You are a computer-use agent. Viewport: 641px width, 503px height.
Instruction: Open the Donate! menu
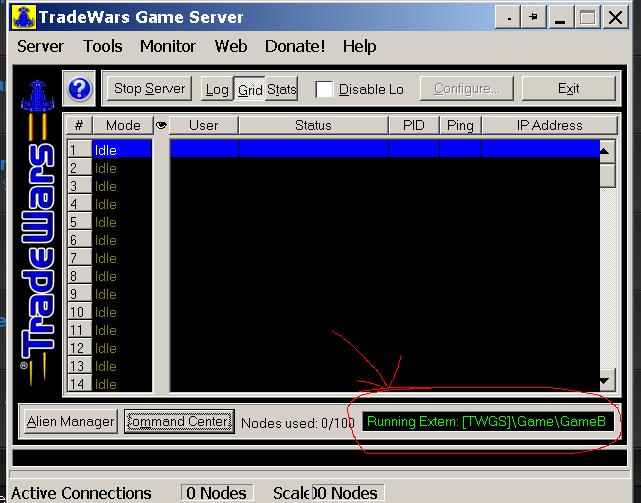[x=294, y=46]
